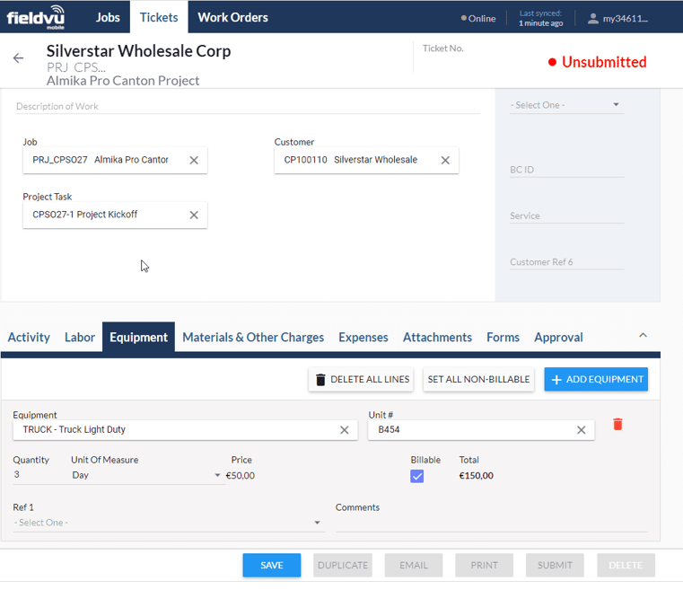Go to the Approval tab
The width and height of the screenshot is (683, 616).
pyautogui.click(x=558, y=337)
